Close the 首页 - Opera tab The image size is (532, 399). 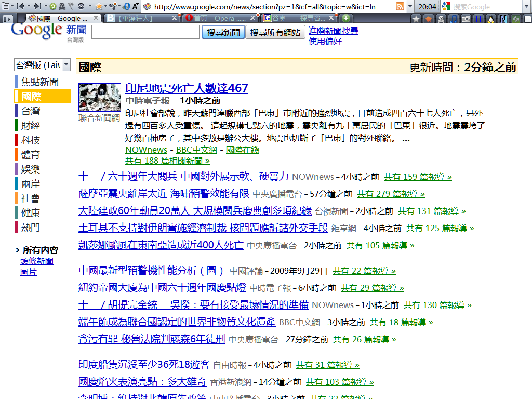253,18
